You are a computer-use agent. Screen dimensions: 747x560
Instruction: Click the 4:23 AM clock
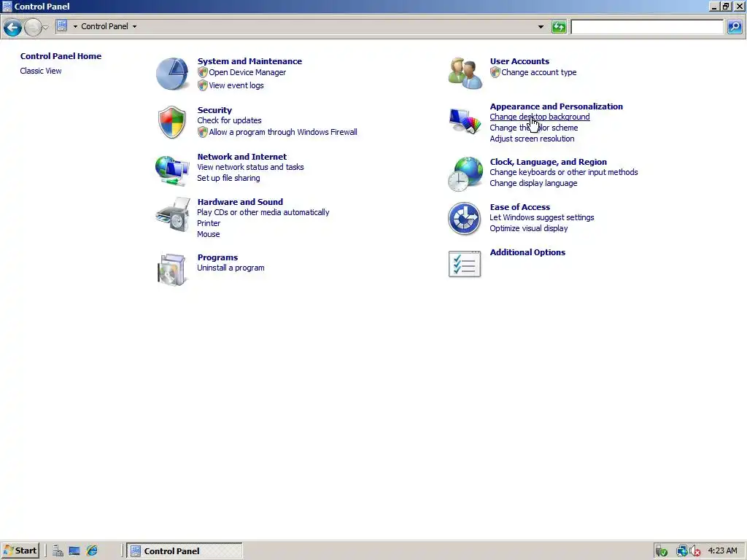pyautogui.click(x=722, y=551)
